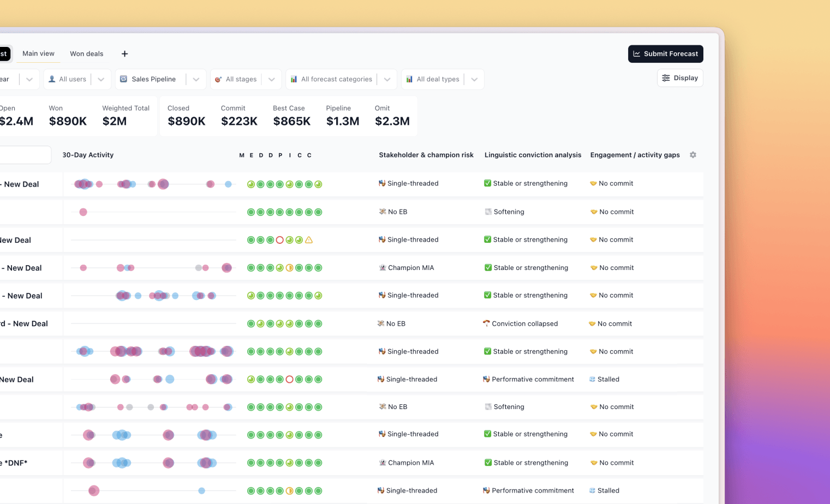The height and width of the screenshot is (504, 830).
Task: Click the deal types chart icon
Action: (409, 79)
